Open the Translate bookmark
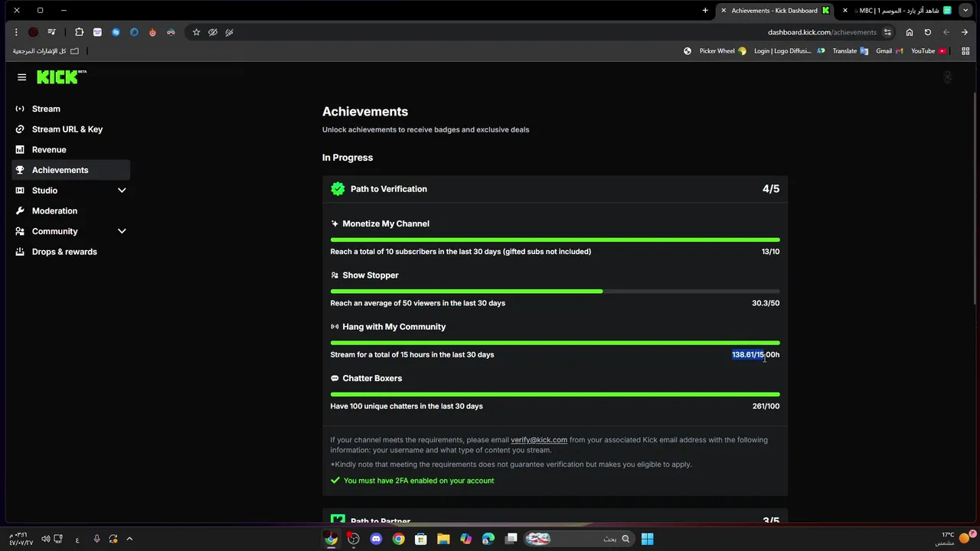This screenshot has height=551, width=980. tap(849, 51)
